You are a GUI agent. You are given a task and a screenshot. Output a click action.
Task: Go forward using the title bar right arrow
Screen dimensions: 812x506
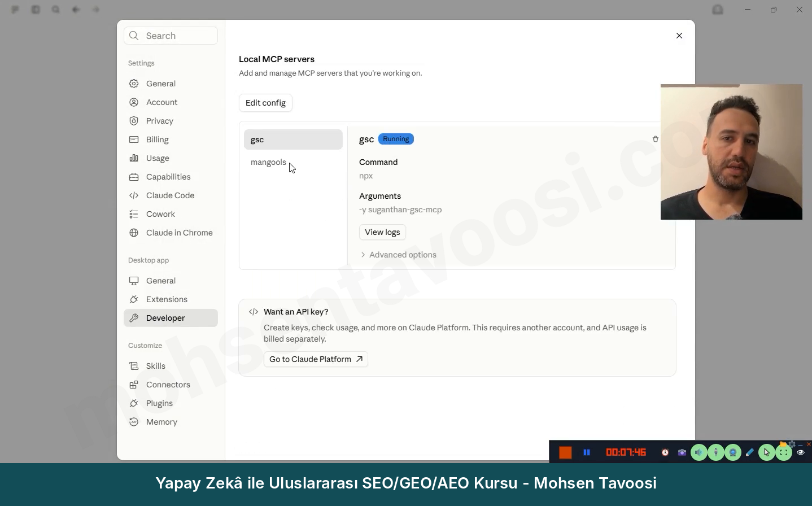pos(96,10)
